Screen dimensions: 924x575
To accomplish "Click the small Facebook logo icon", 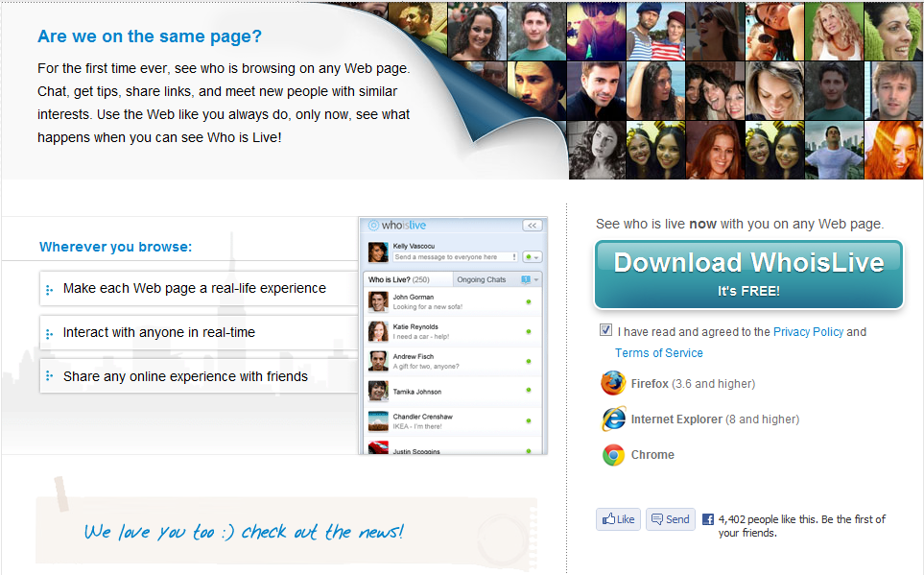I will pyautogui.click(x=708, y=519).
